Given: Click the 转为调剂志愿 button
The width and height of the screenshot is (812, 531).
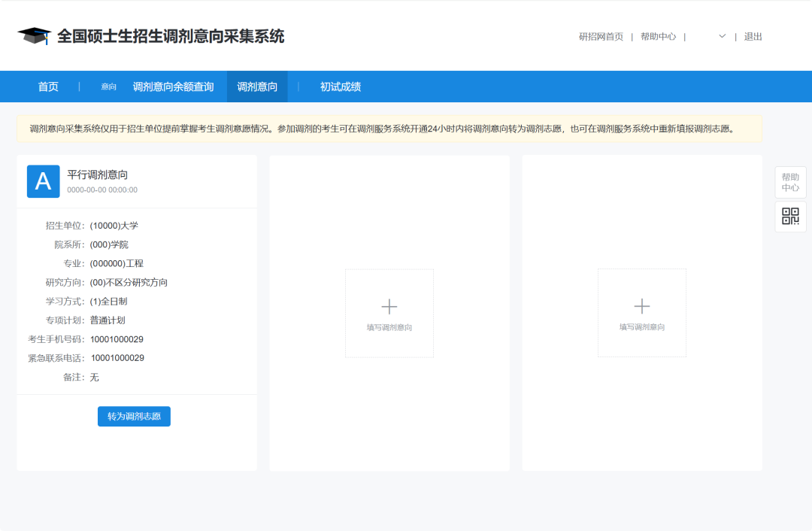Looking at the screenshot, I should pos(134,416).
